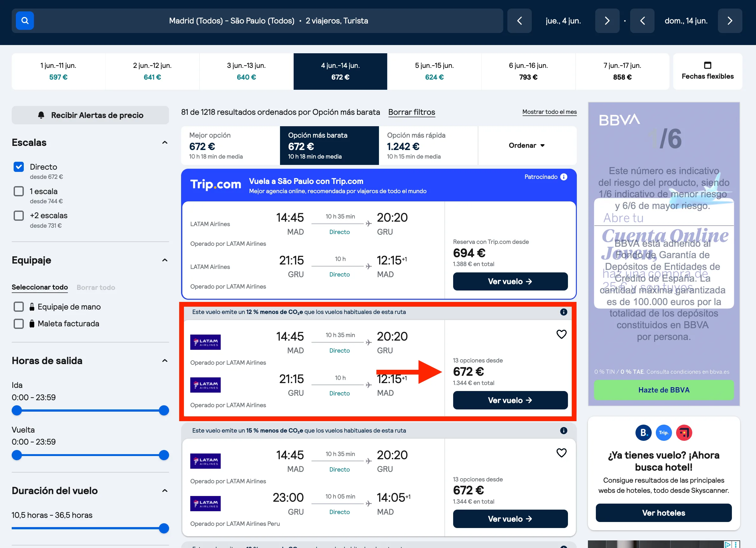This screenshot has height=548, width=756.
Task: Click the Borrar filtros link
Action: point(412,112)
